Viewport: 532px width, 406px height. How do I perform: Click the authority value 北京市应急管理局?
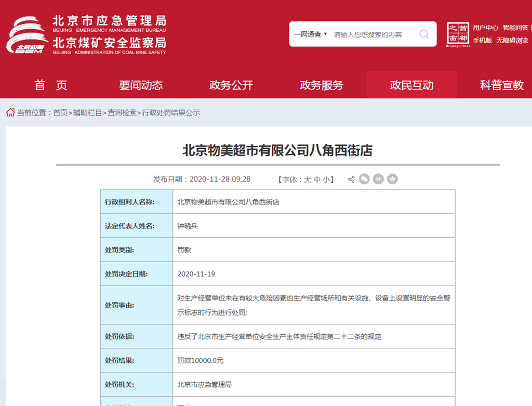pos(205,385)
